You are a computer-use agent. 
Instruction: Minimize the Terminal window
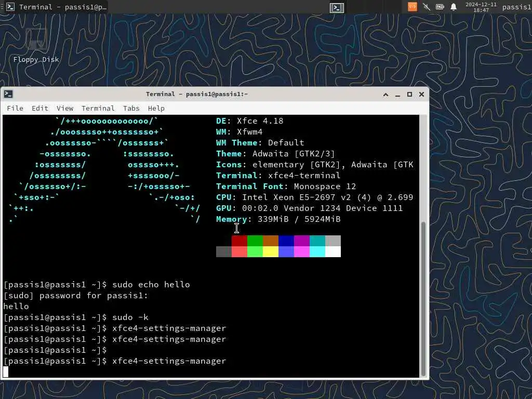coord(397,95)
